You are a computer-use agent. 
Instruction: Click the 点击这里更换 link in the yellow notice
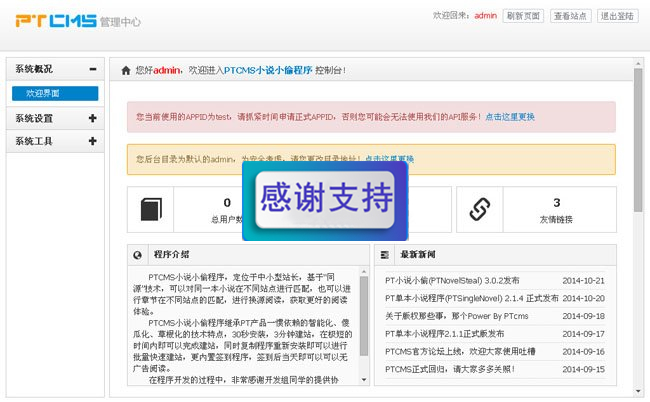(x=389, y=159)
